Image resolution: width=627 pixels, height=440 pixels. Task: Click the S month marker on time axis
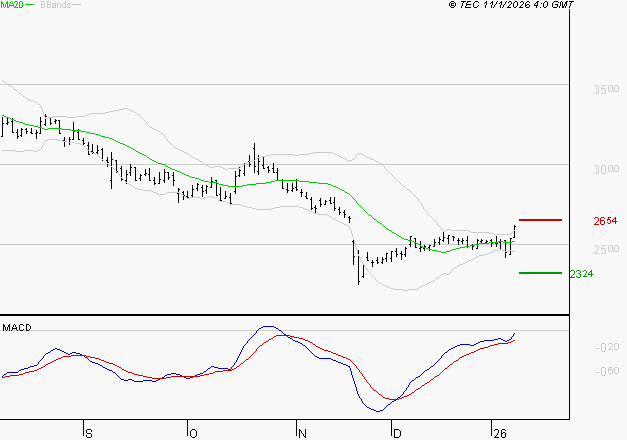[x=89, y=434]
